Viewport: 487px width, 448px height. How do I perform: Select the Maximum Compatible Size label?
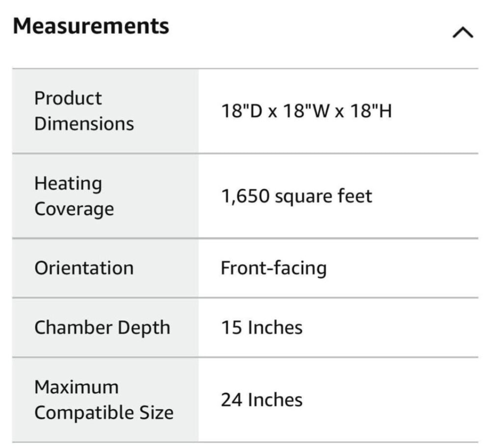104,399
